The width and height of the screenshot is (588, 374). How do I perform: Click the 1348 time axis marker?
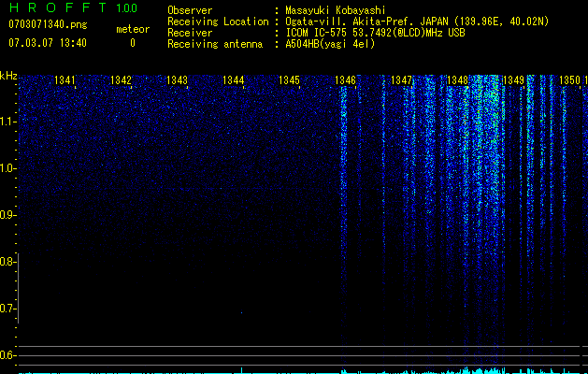[457, 80]
